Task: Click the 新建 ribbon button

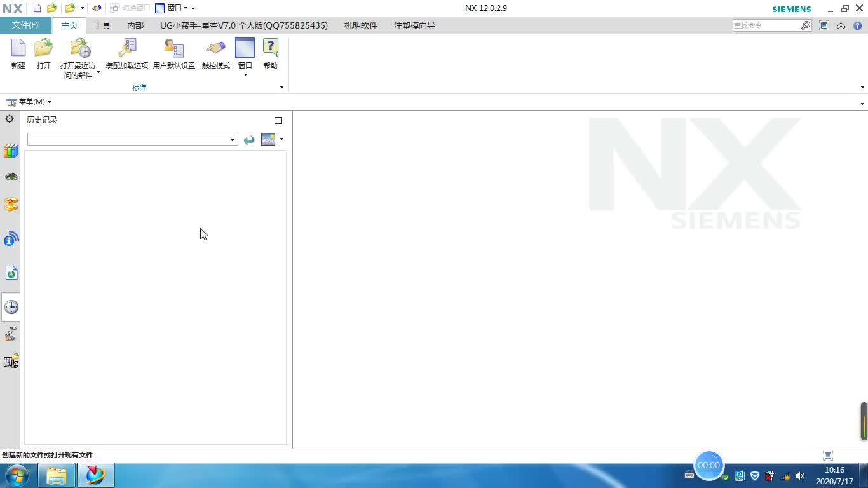Action: point(18,54)
